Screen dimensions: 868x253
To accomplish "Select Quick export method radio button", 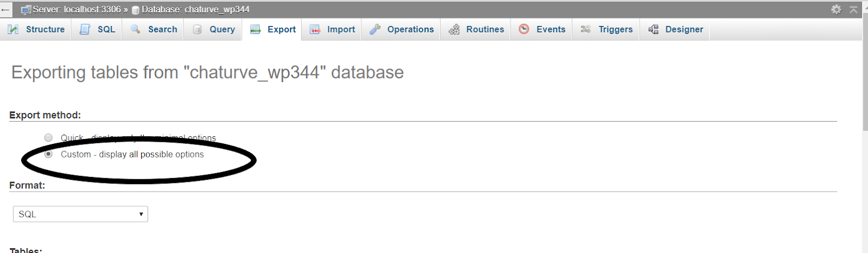I will [x=48, y=137].
